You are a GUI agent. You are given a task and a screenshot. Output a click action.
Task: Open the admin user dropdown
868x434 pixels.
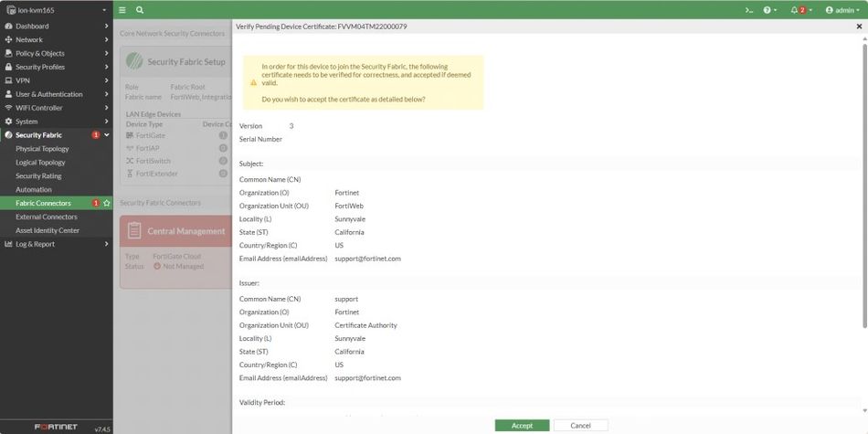tap(842, 10)
